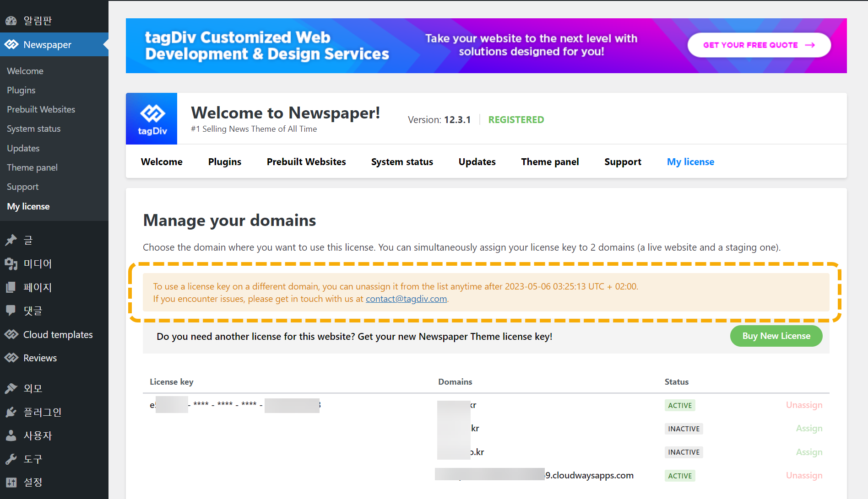Switch to the Plugins tab
Image resolution: width=868 pixels, height=499 pixels.
[x=224, y=161]
